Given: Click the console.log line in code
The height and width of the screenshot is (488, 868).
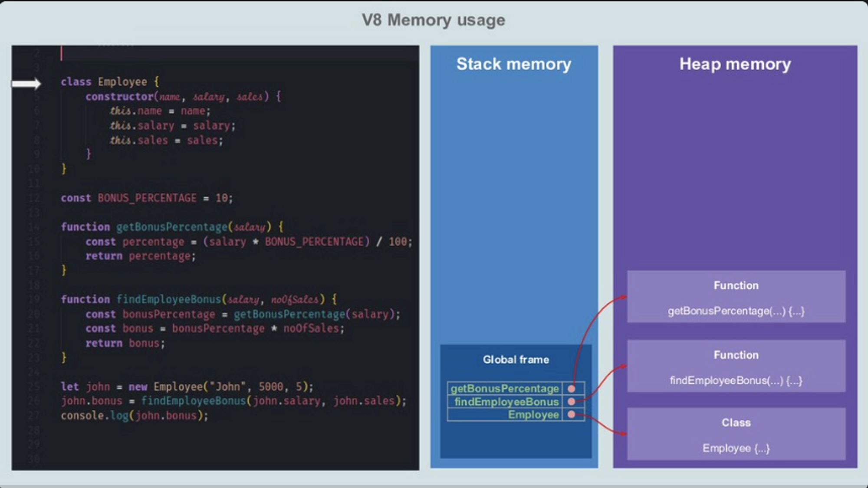Looking at the screenshot, I should click(x=135, y=416).
